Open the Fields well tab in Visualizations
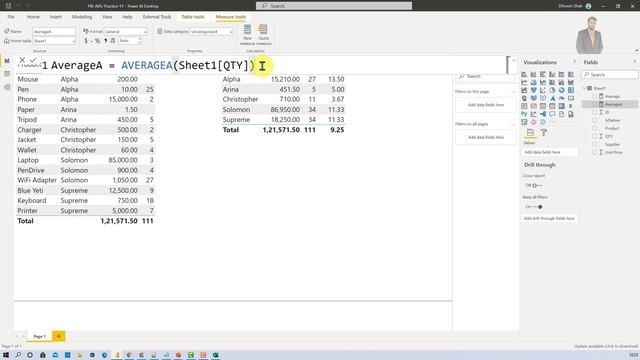This screenshot has width=640, height=360. (x=530, y=133)
